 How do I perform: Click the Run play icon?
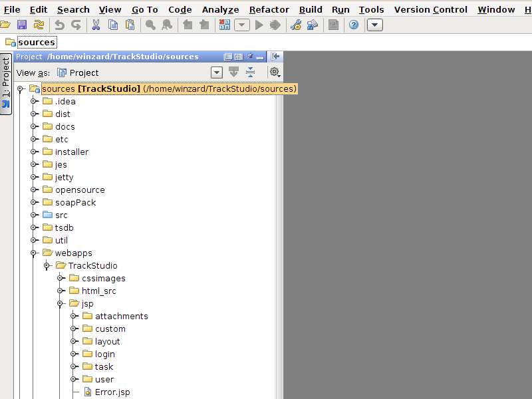[x=259, y=25]
